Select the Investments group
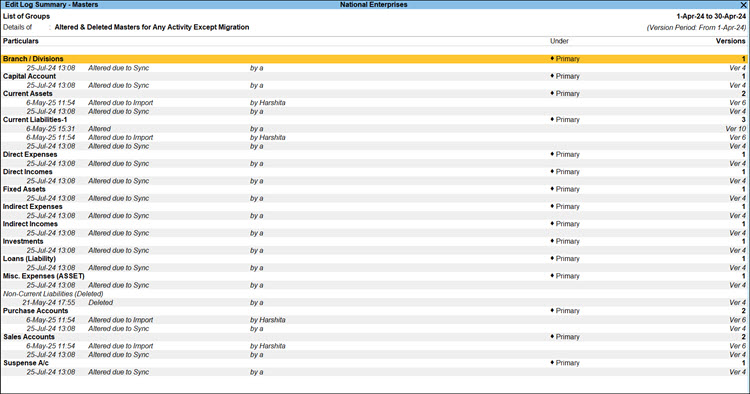The image size is (750, 394). pyautogui.click(x=23, y=241)
